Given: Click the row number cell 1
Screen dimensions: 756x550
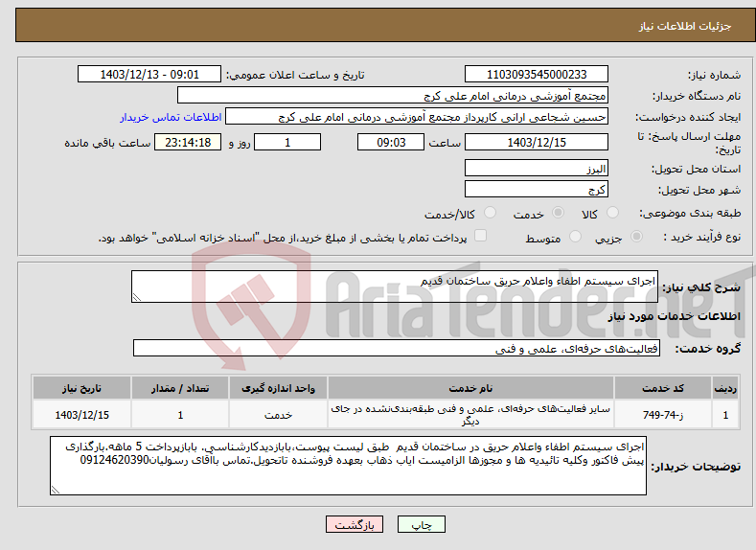Looking at the screenshot, I should [x=725, y=415].
